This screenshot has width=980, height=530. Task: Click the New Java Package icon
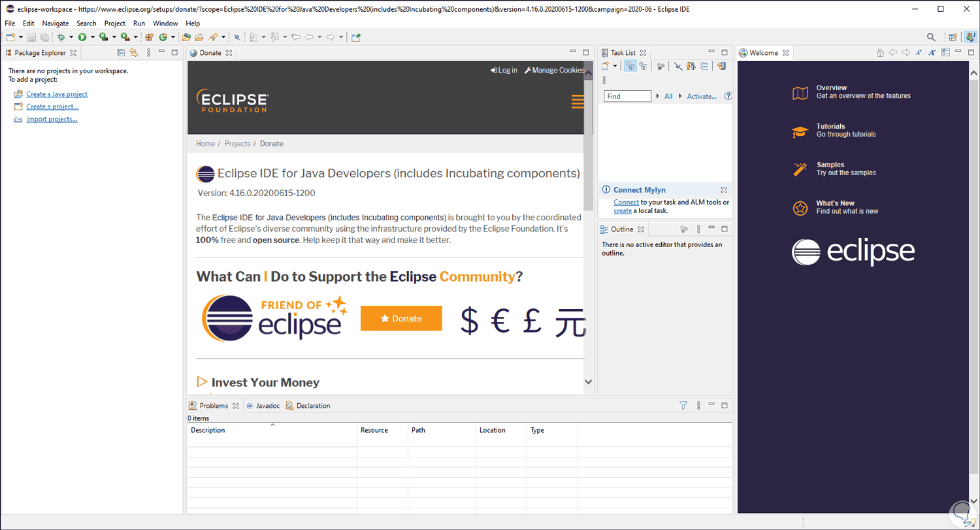point(150,37)
